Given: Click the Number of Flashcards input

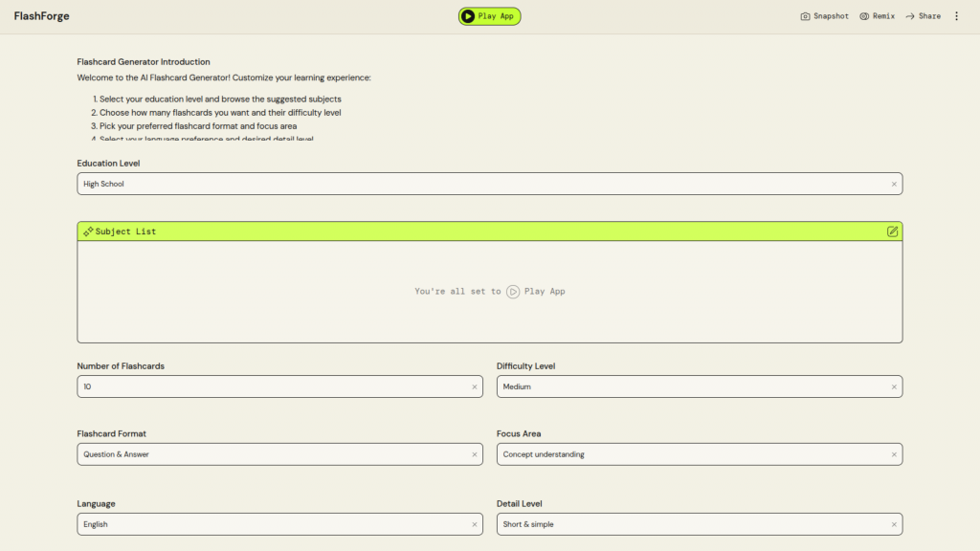Looking at the screenshot, I should [273, 386].
